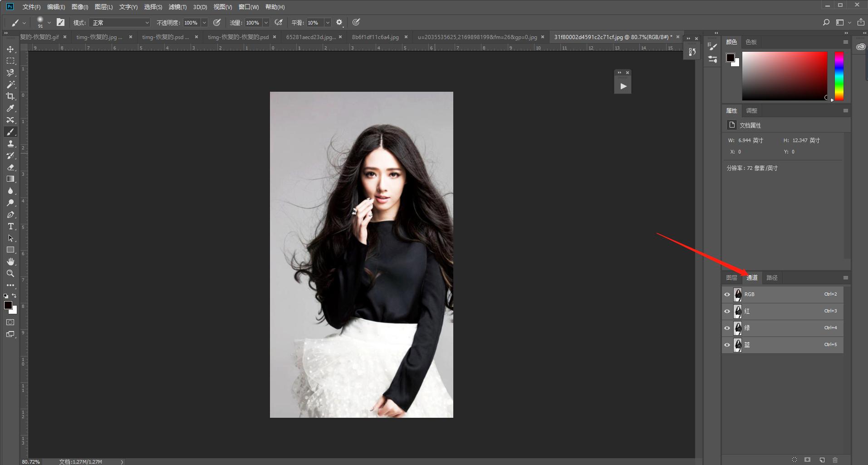Delete channel using trash icon
Viewport: 868px width, 465px height.
tap(835, 460)
